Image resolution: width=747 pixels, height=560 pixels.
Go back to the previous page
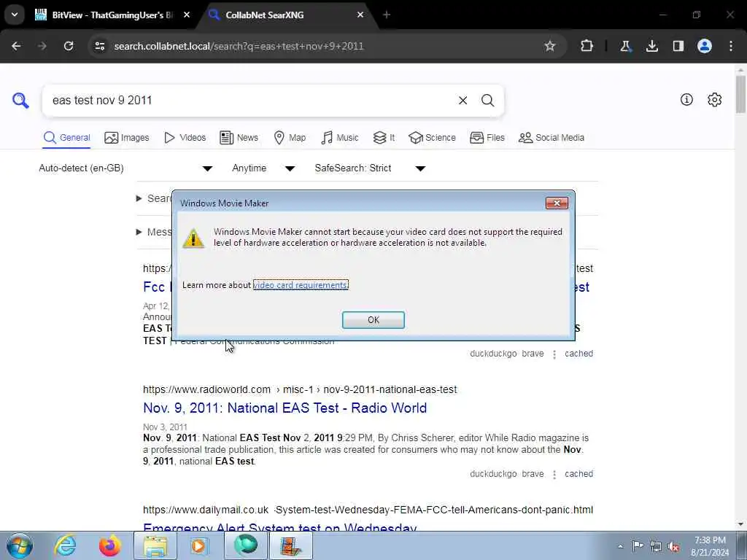(16, 46)
